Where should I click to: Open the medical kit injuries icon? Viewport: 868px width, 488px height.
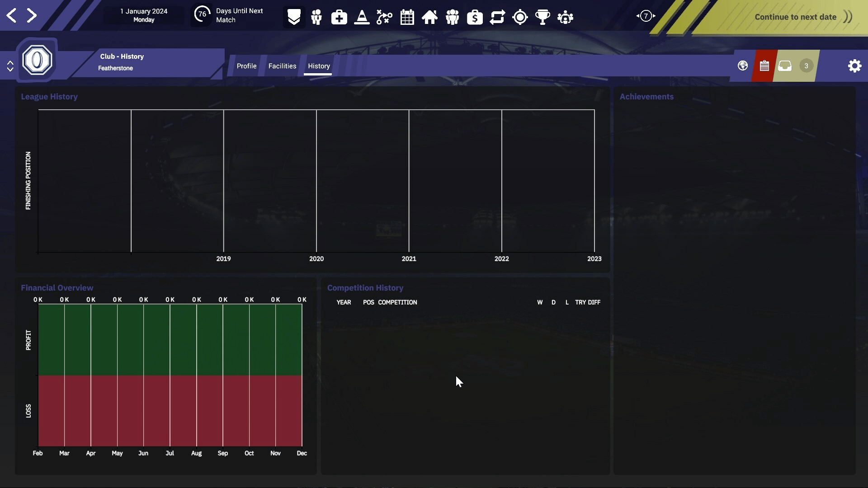339,18
